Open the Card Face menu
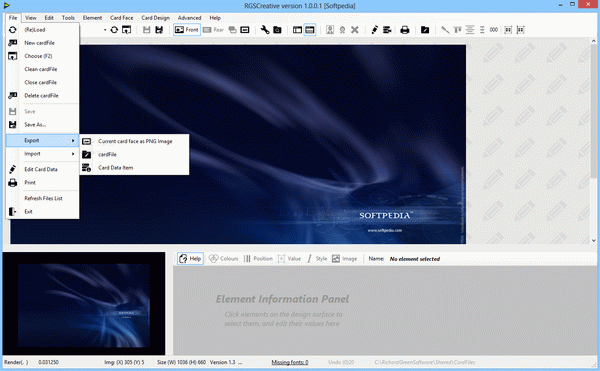This screenshot has width=600, height=371. (x=122, y=18)
